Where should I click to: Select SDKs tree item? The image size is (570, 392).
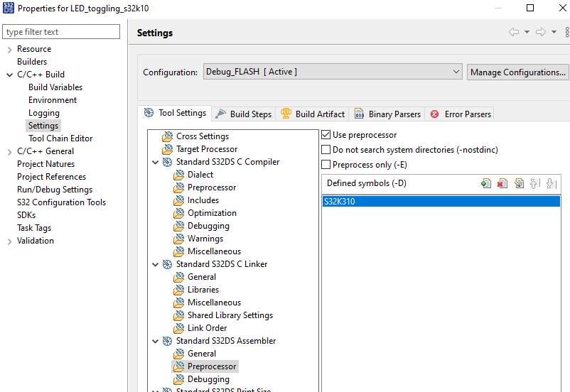26,215
